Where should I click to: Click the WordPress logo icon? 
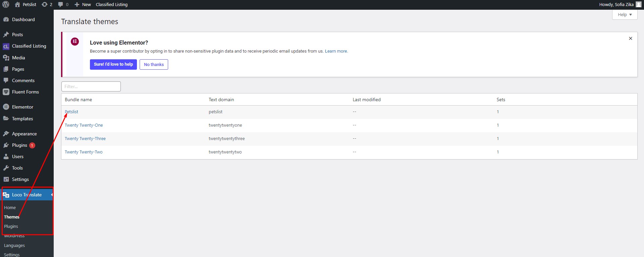[x=6, y=5]
